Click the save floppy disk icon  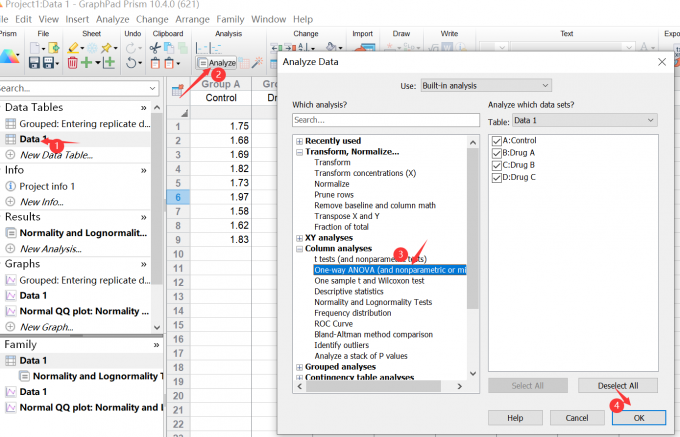36,63
